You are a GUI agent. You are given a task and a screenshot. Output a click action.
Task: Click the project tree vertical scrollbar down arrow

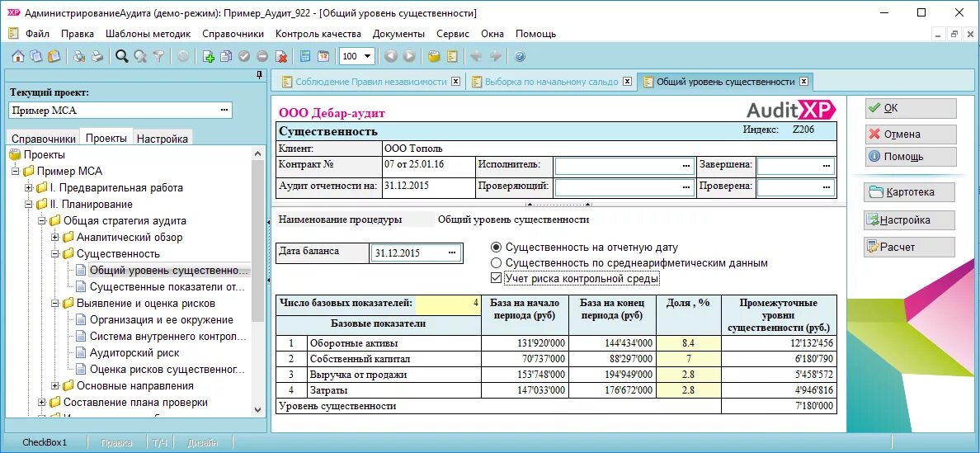click(x=258, y=410)
